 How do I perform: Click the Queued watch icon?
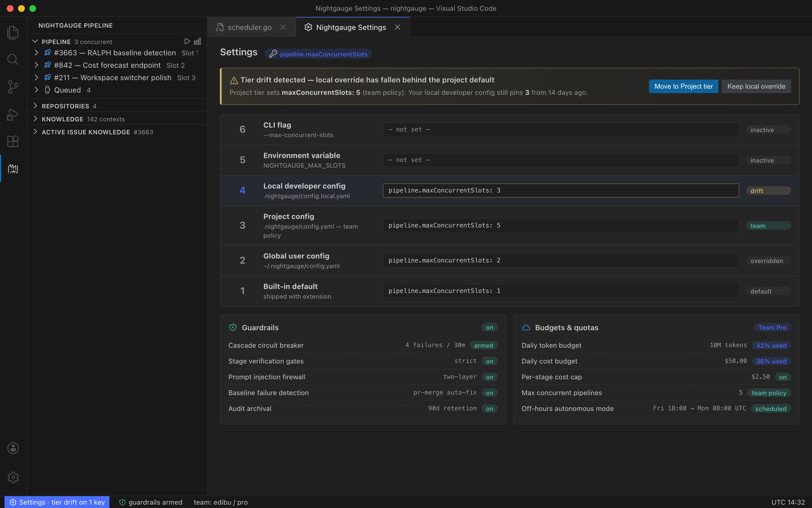pyautogui.click(x=48, y=90)
